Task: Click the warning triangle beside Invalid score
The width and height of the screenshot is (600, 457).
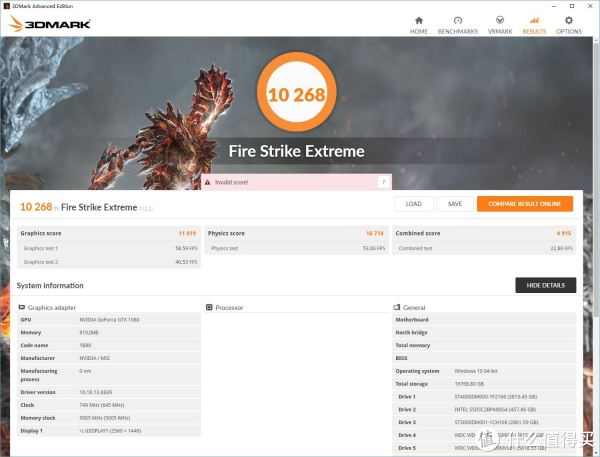Action: (207, 182)
